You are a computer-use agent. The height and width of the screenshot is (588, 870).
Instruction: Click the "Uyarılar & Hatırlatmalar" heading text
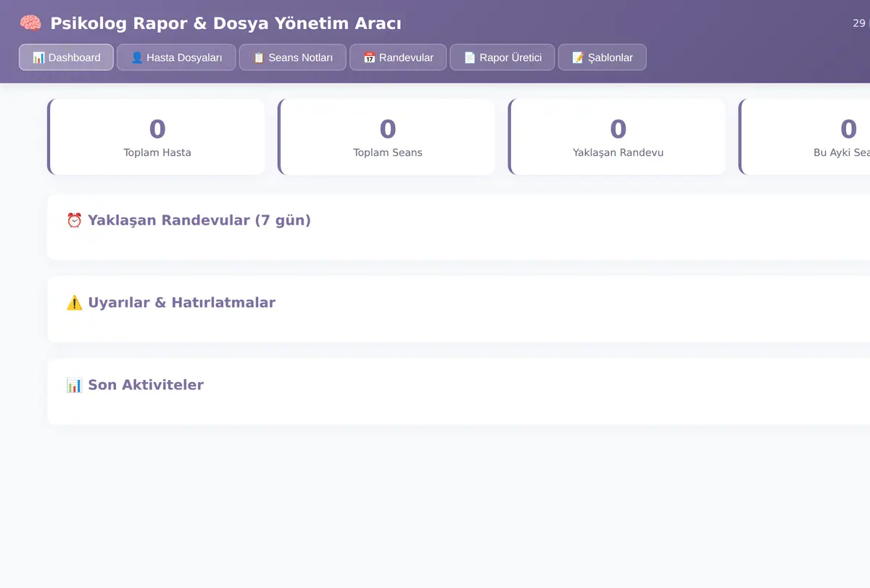[182, 302]
